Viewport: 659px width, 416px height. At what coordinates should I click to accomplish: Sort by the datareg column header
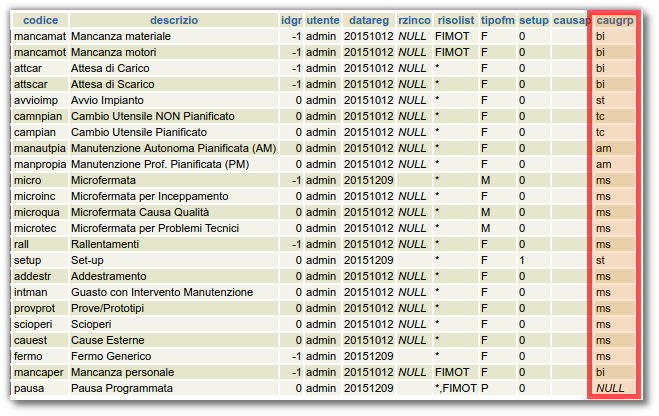point(366,20)
